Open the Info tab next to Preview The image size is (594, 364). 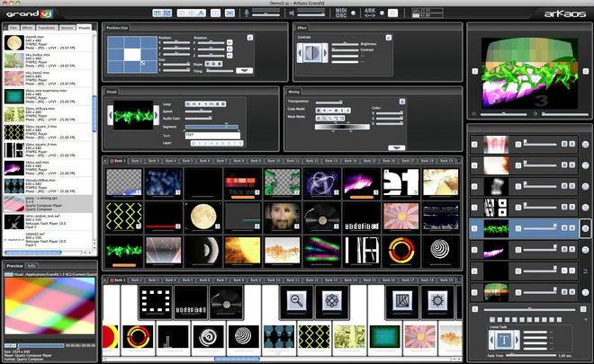point(31,266)
